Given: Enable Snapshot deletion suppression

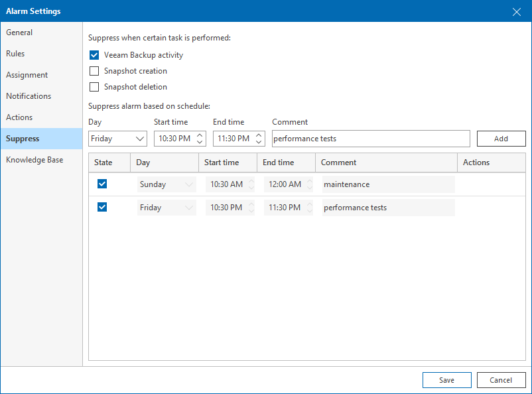Looking at the screenshot, I should pos(94,87).
